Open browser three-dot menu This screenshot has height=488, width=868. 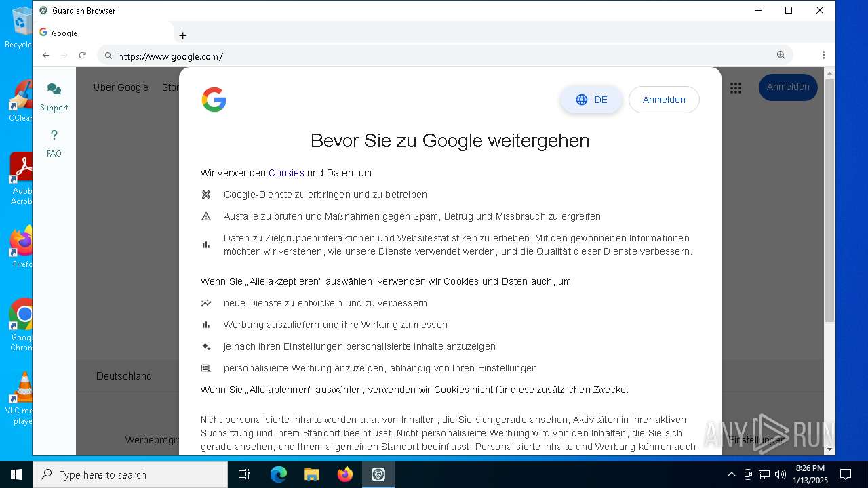[824, 56]
